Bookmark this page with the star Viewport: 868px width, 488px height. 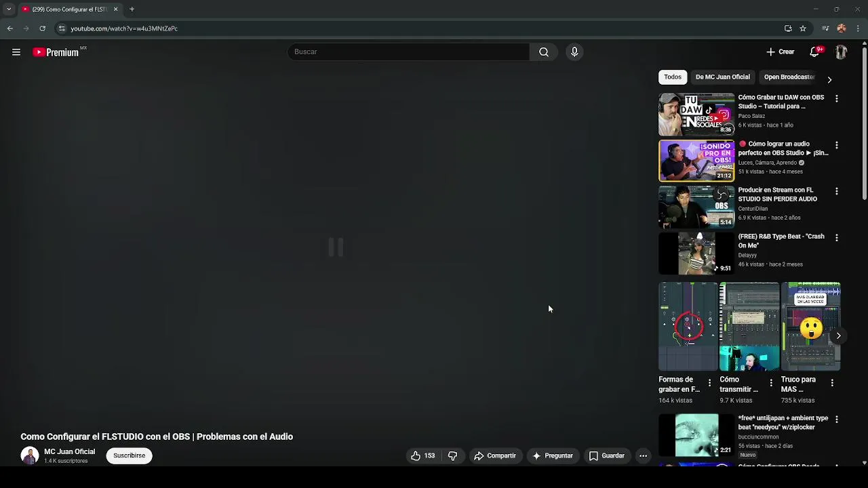pyautogui.click(x=803, y=28)
